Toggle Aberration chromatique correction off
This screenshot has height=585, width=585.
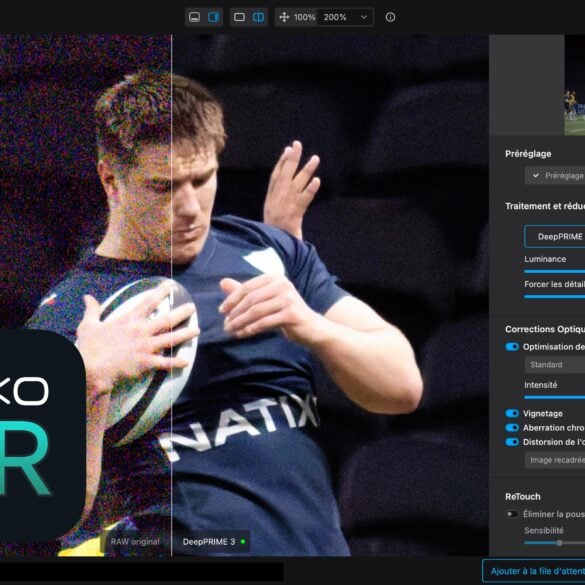(x=512, y=428)
